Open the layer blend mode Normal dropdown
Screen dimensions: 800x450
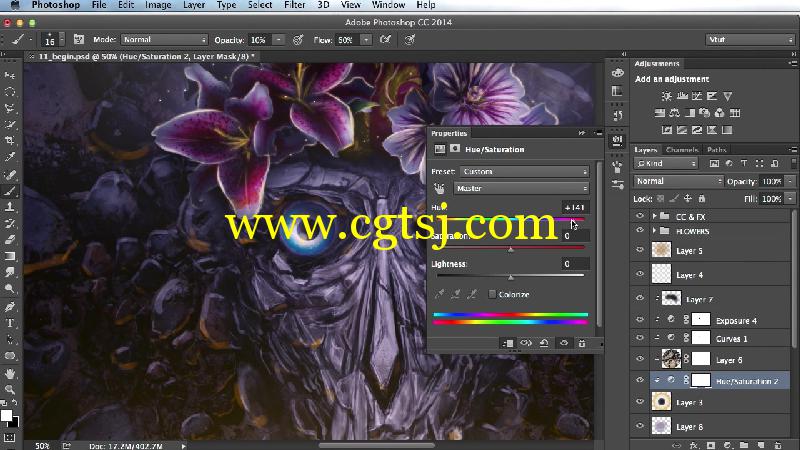click(679, 181)
